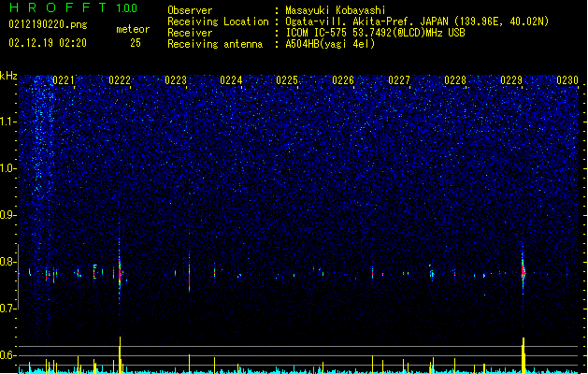
Task: Select the A504HB(yagi 4el) antenna text
Action: tap(330, 44)
